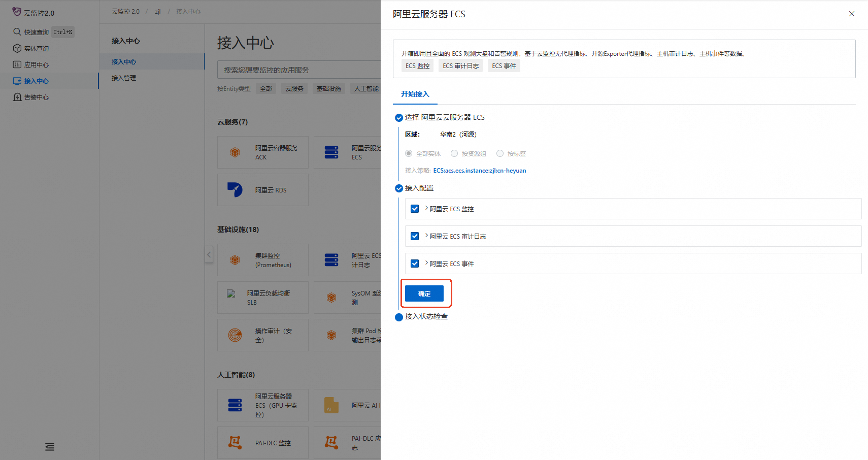This screenshot has width=868, height=460.
Task: Switch to 开始接入 tab
Action: tap(415, 94)
